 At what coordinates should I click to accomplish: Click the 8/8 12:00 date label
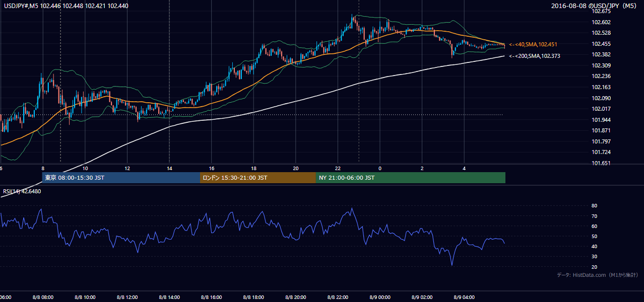point(127,297)
